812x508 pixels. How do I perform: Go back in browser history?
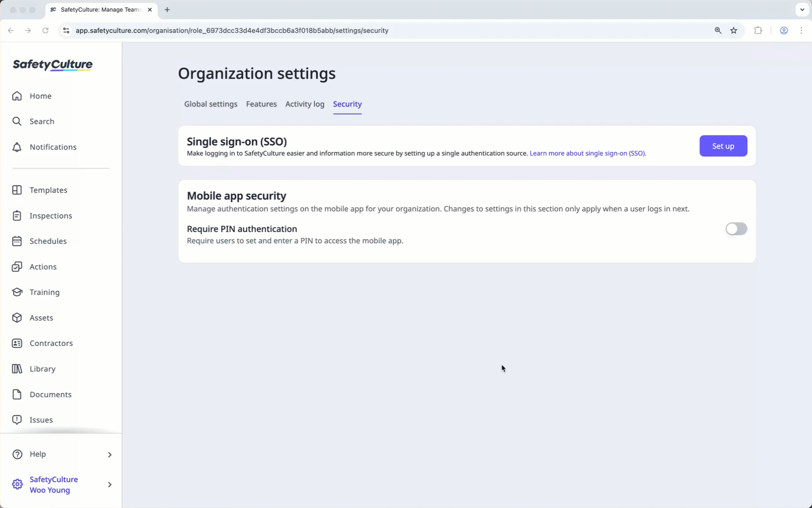[x=11, y=30]
